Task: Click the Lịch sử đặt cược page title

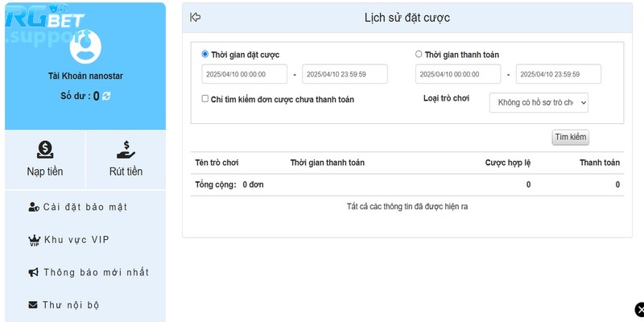Action: (407, 18)
